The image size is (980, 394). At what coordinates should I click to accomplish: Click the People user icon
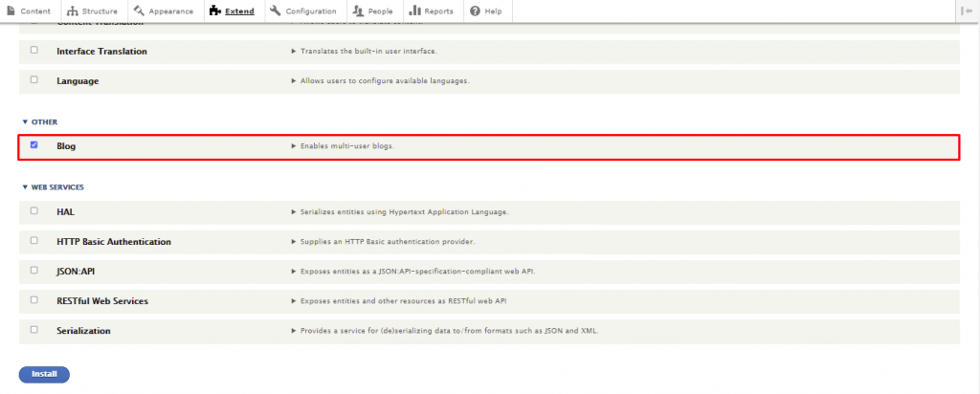[x=358, y=11]
